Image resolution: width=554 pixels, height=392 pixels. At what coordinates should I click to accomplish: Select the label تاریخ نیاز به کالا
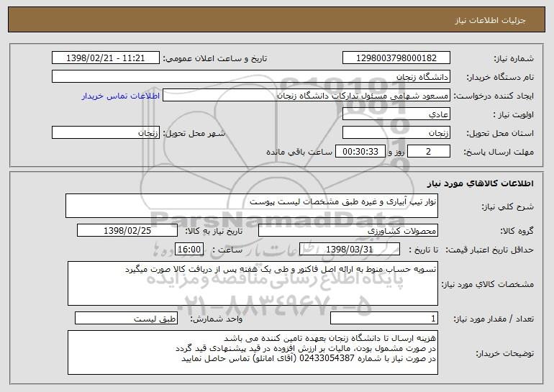coord(214,231)
